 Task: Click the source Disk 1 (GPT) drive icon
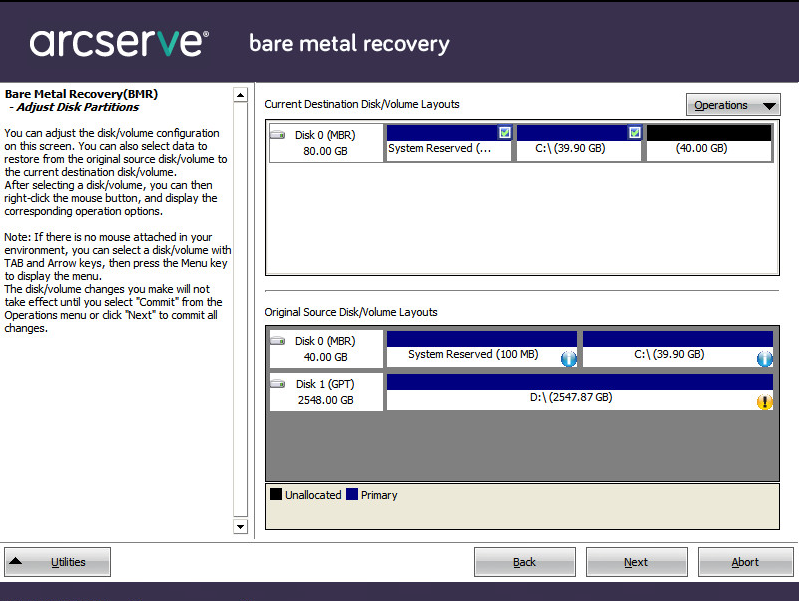click(278, 385)
